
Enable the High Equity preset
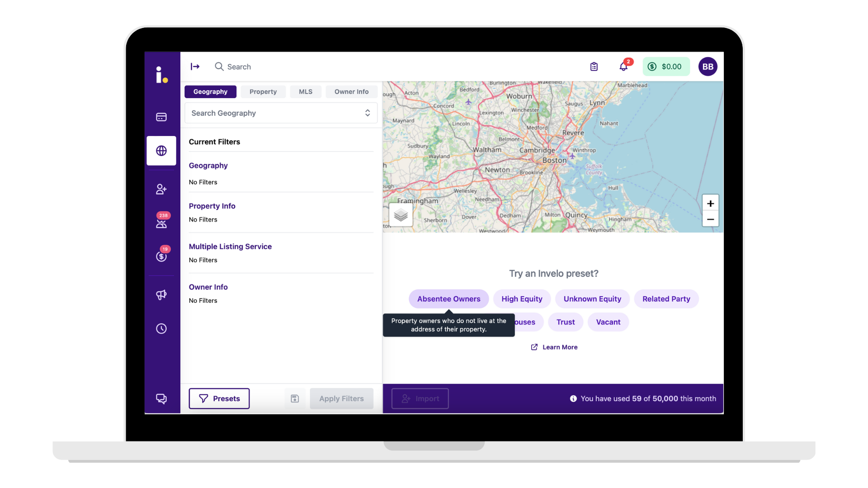coord(522,299)
